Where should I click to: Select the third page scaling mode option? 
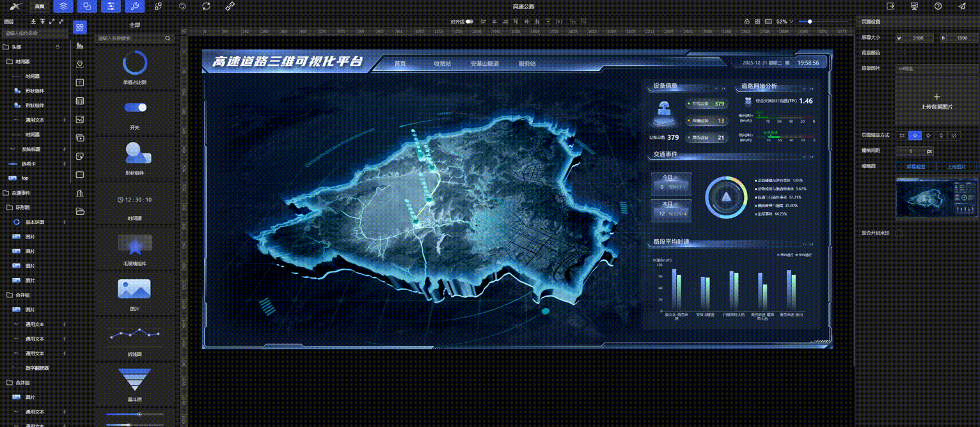pyautogui.click(x=928, y=136)
